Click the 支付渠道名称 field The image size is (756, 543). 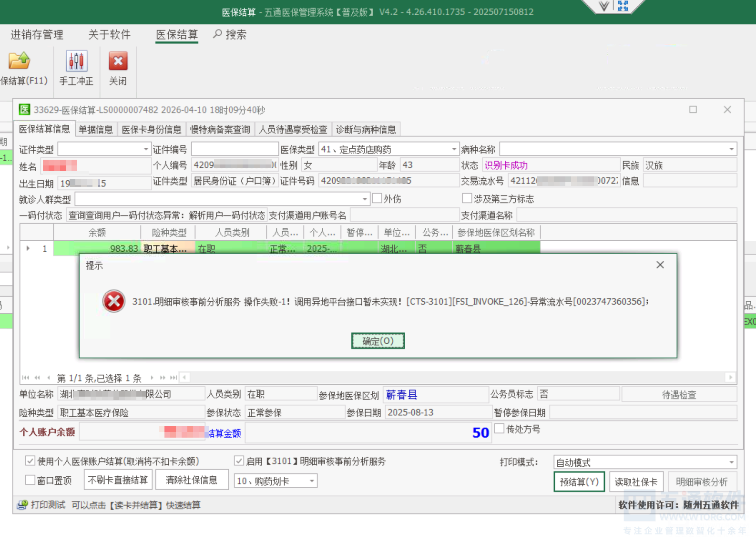click(626, 215)
